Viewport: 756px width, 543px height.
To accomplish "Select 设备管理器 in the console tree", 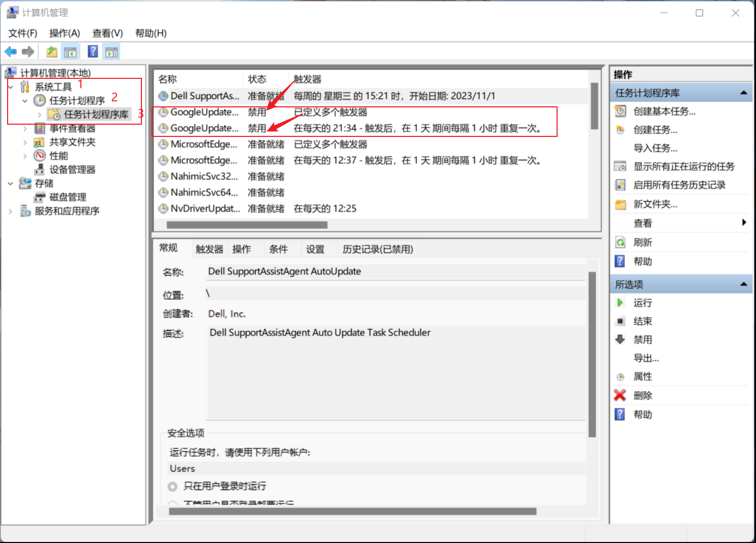I will tap(72, 169).
